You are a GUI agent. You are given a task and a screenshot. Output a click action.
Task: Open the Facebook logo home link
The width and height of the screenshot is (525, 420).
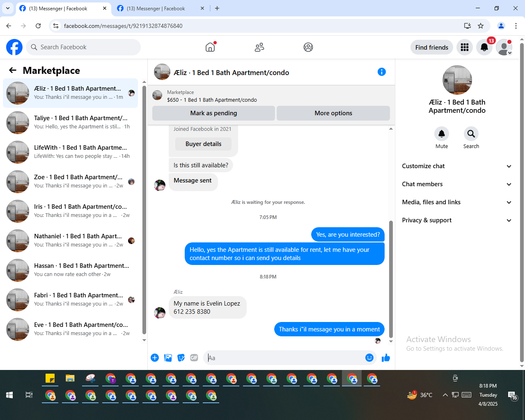[x=14, y=47]
